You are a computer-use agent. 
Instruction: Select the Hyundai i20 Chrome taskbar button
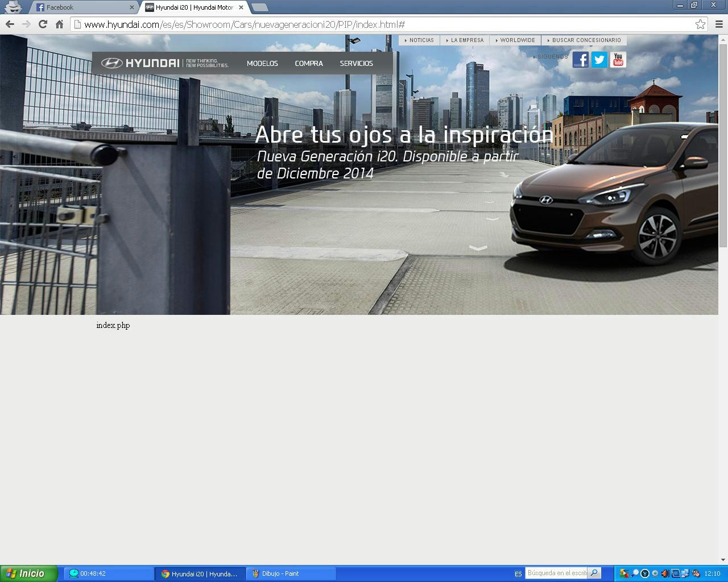point(200,573)
